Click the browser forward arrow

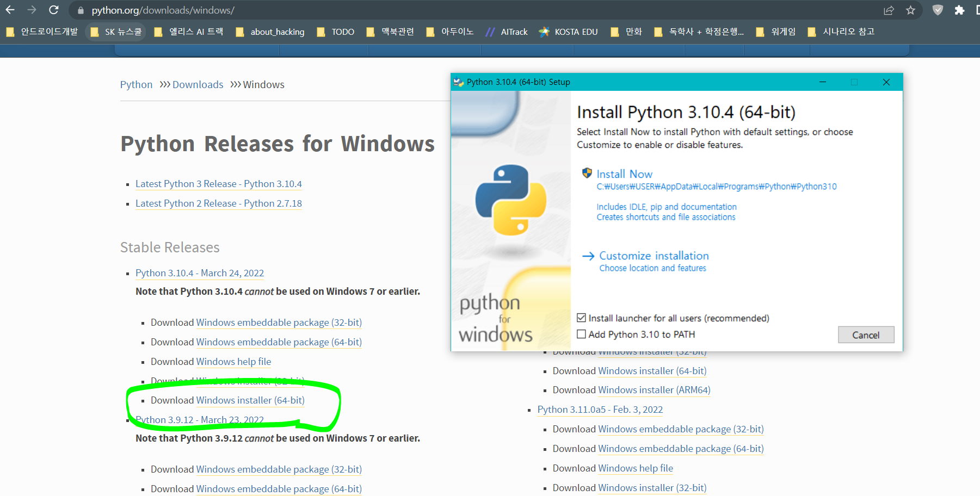click(x=32, y=10)
